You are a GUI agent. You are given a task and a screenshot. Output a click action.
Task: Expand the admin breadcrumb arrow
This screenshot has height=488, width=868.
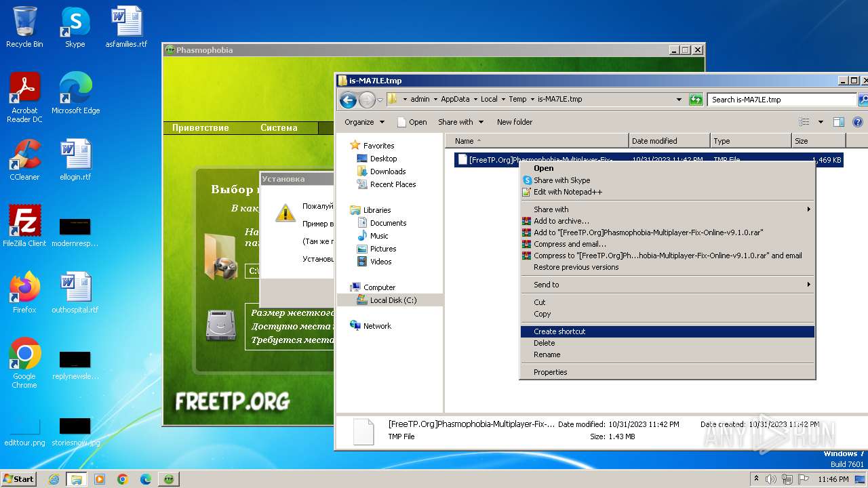[x=435, y=100]
